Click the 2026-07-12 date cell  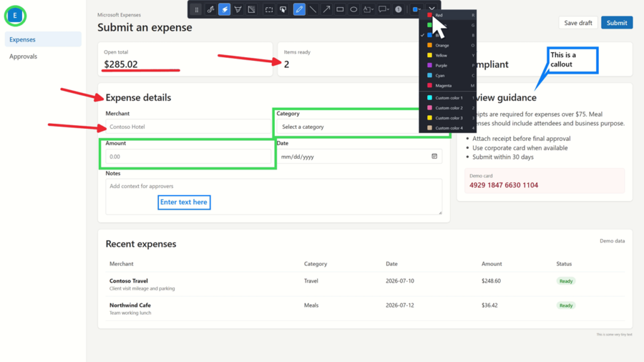[399, 305]
